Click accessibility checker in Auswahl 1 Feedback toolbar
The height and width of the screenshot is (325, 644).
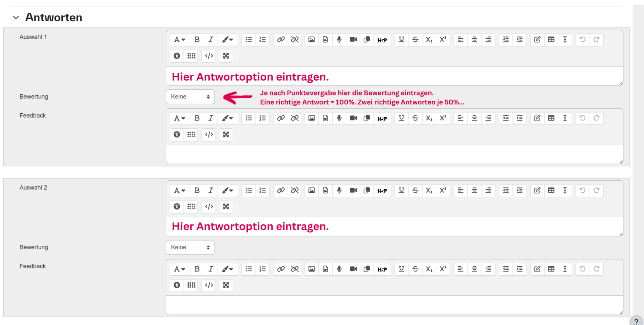(x=177, y=134)
